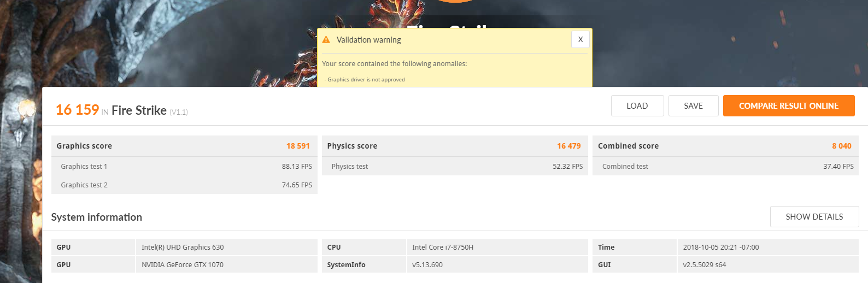868x283 pixels.
Task: Click the GUI row label
Action: click(x=605, y=265)
